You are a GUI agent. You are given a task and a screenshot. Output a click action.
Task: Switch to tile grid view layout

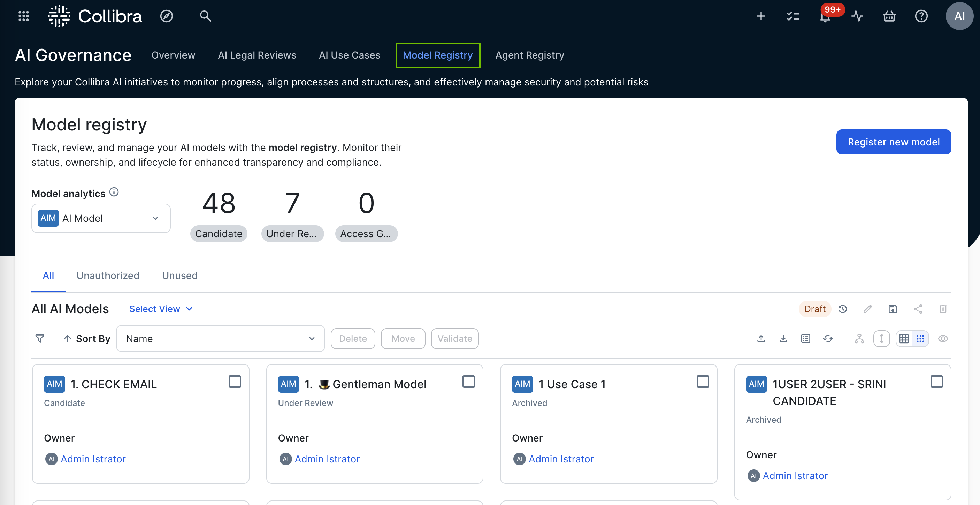(x=920, y=339)
